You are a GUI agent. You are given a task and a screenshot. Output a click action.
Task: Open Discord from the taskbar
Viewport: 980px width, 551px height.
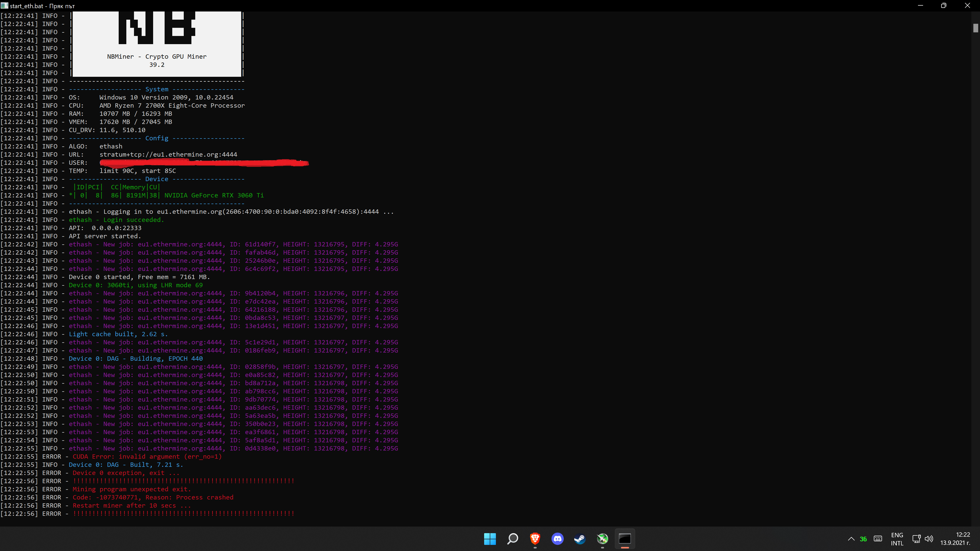click(557, 539)
